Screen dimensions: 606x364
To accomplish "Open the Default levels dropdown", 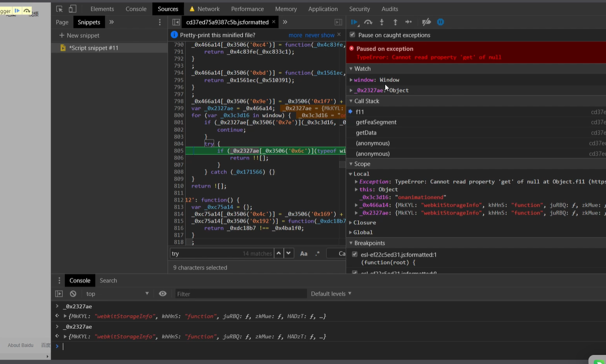I will pos(331,294).
